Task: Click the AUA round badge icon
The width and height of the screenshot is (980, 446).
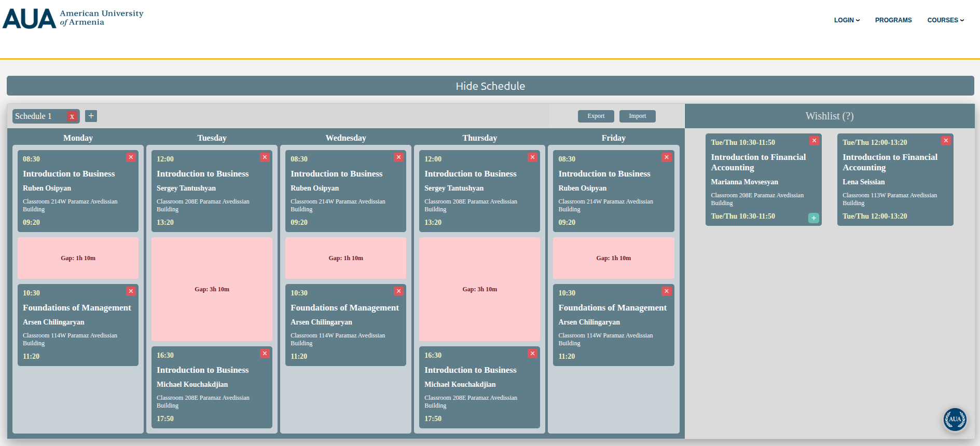Action: pyautogui.click(x=955, y=419)
